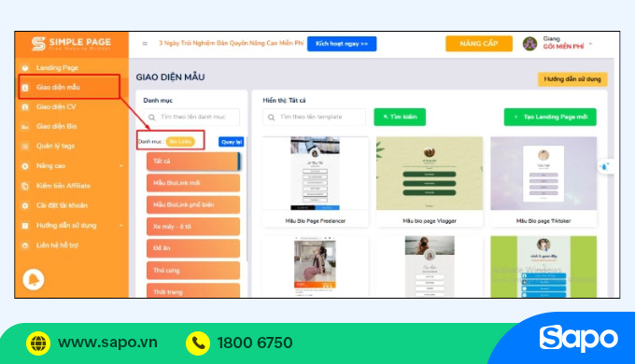The height and width of the screenshot is (364, 635).
Task: Open Hướng dẫn sử dụng yellow button
Action: coord(572,79)
